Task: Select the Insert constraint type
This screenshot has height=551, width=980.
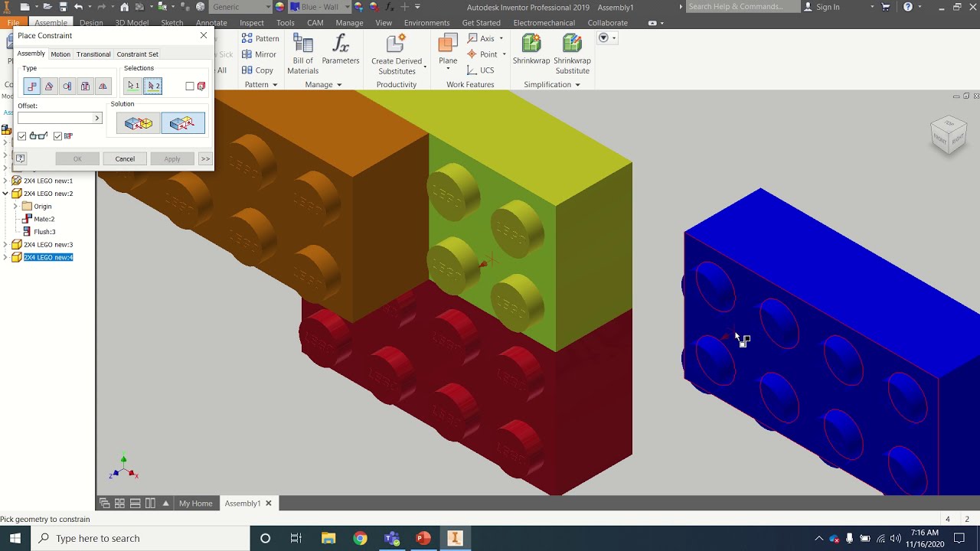Action: (85, 86)
